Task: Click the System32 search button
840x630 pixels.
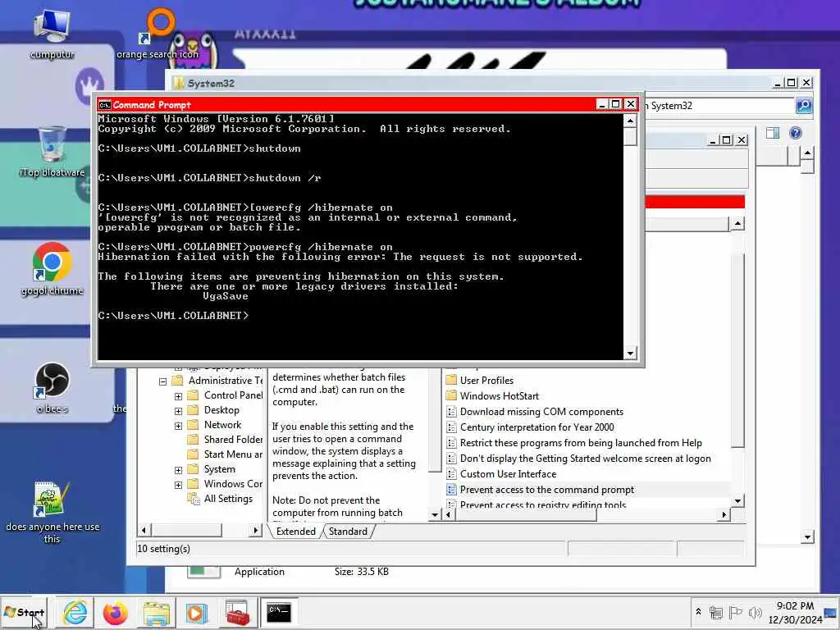Action: click(x=804, y=106)
